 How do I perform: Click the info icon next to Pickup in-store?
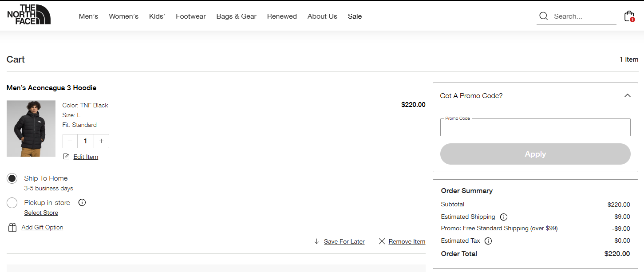[82, 202]
